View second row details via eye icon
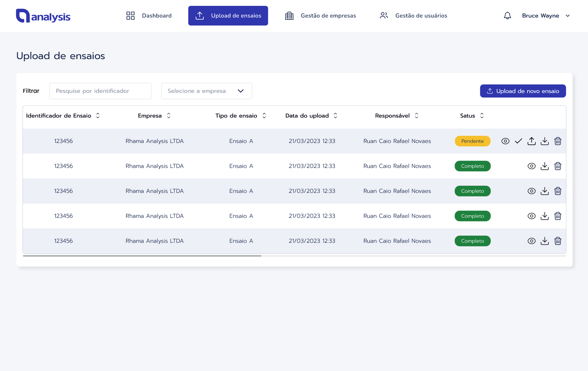The image size is (588, 371). (x=532, y=166)
